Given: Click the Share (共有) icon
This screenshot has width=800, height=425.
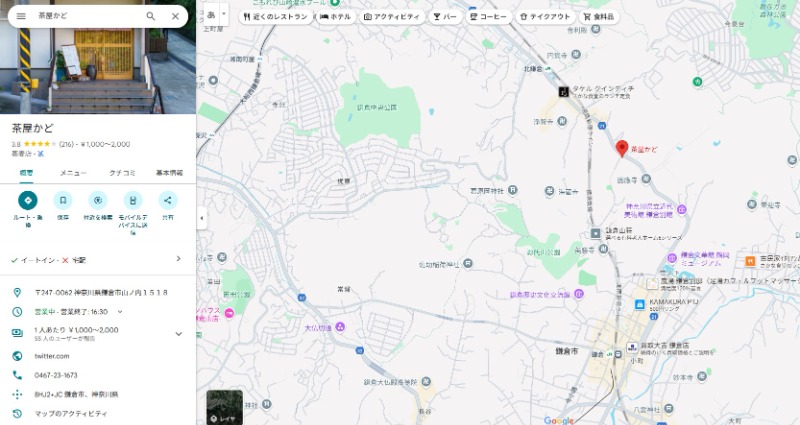Looking at the screenshot, I should click(168, 200).
